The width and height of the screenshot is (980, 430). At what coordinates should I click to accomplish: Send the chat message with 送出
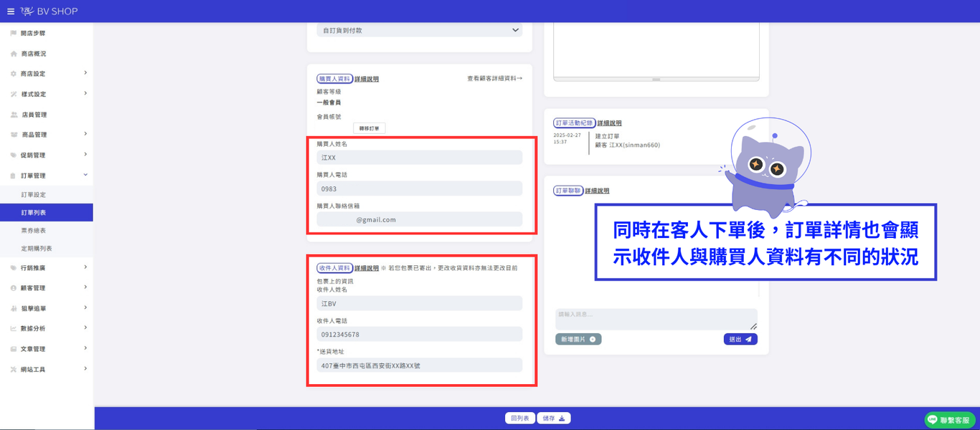(x=740, y=339)
